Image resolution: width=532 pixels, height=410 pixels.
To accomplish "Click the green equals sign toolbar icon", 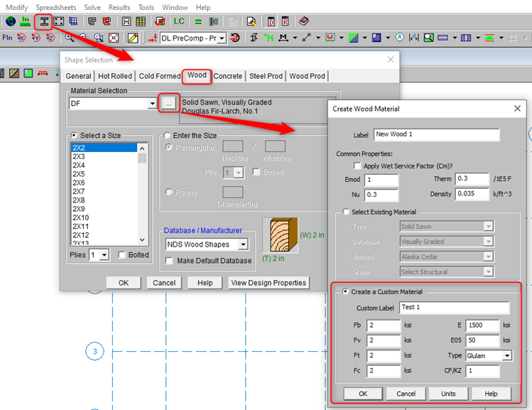I will pyautogui.click(x=198, y=21).
